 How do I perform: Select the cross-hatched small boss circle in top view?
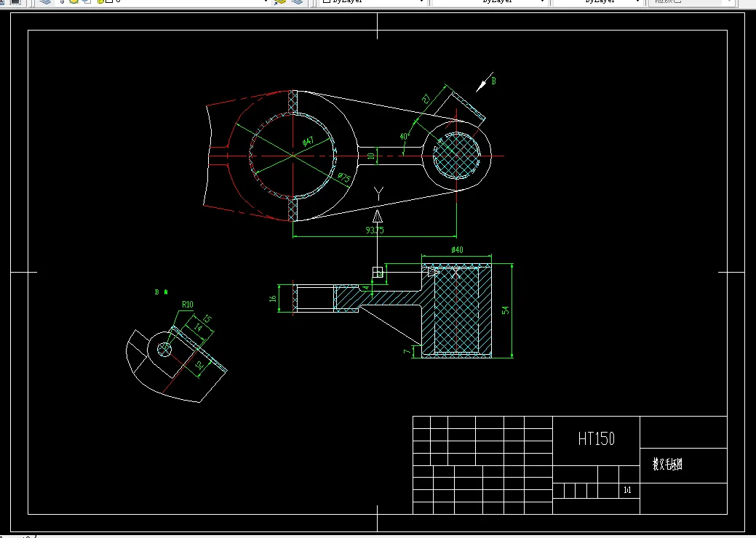coord(457,156)
